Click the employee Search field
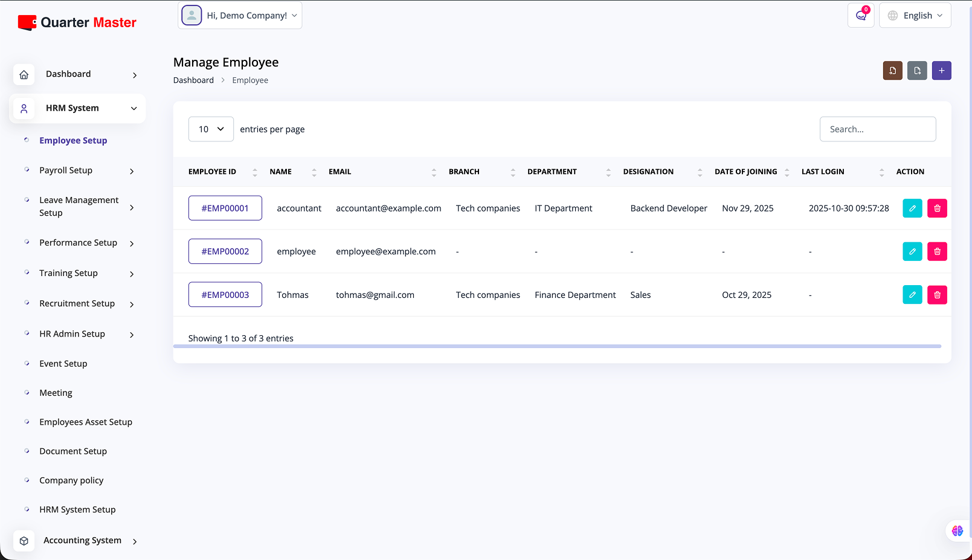972x560 pixels. tap(877, 129)
